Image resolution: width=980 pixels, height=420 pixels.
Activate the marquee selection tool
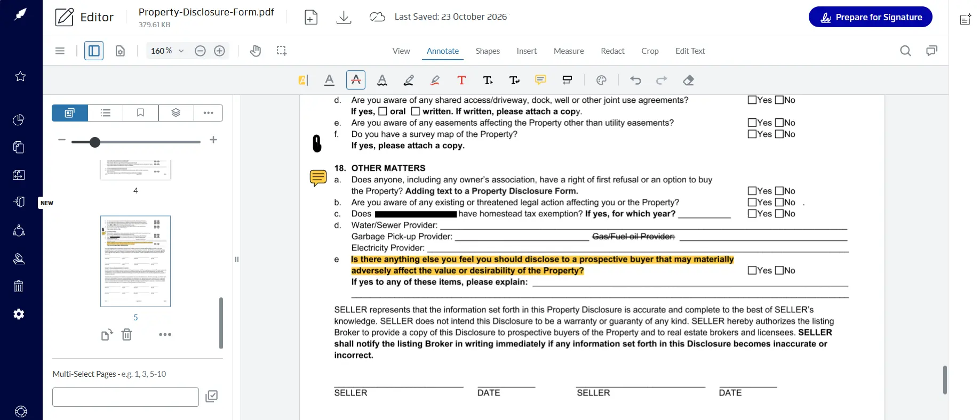(x=282, y=51)
